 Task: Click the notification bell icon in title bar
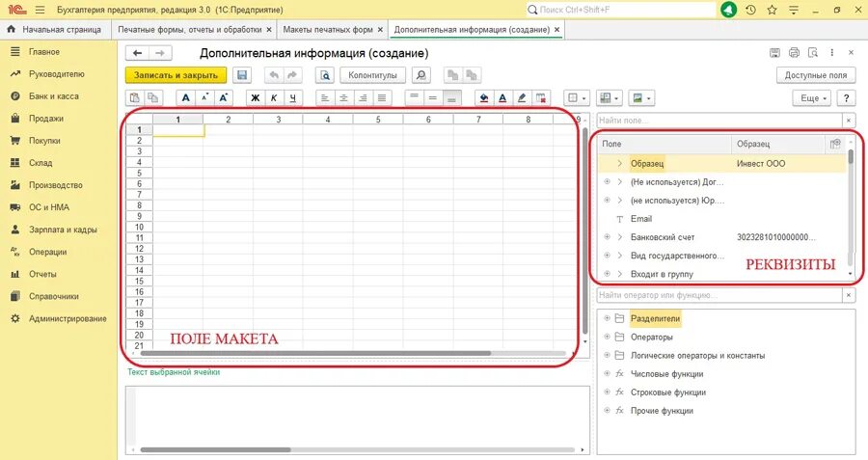[728, 10]
